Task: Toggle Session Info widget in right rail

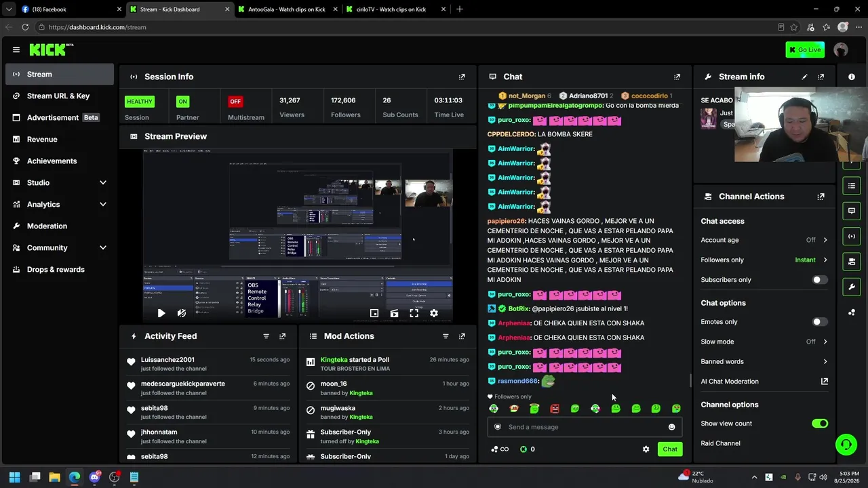Action: (x=852, y=236)
